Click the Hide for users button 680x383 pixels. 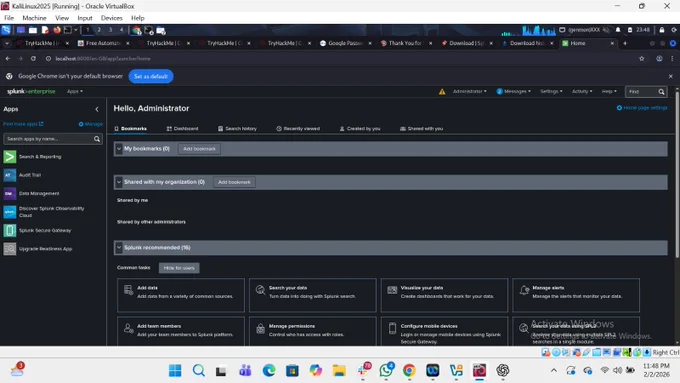[179, 268]
